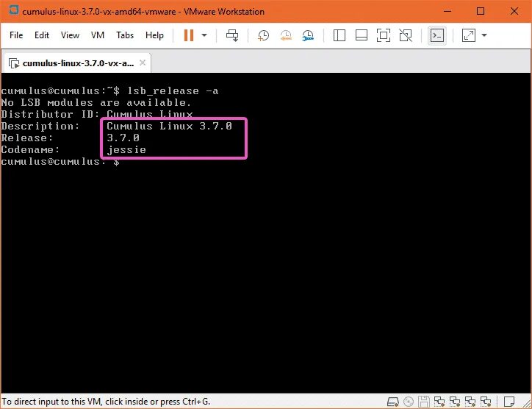Click the CD/DVD drive status icon

pos(409,402)
